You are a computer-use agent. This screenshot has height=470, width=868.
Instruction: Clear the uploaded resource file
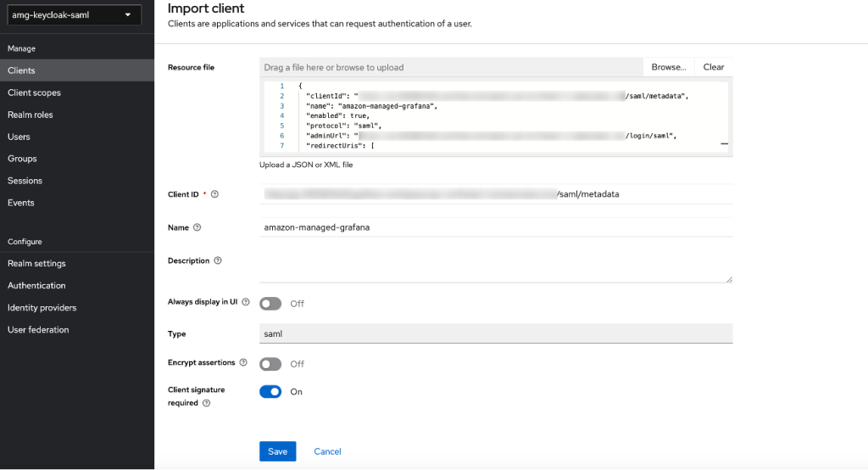pyautogui.click(x=714, y=67)
